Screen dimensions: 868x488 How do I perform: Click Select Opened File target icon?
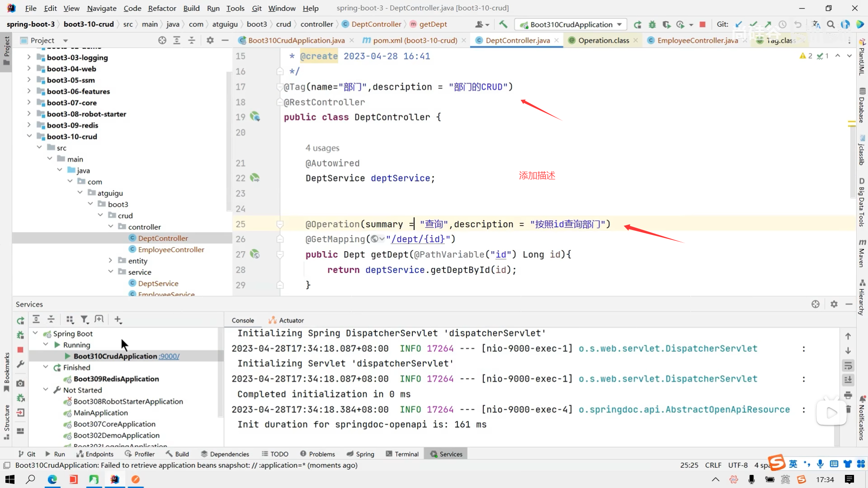(162, 40)
